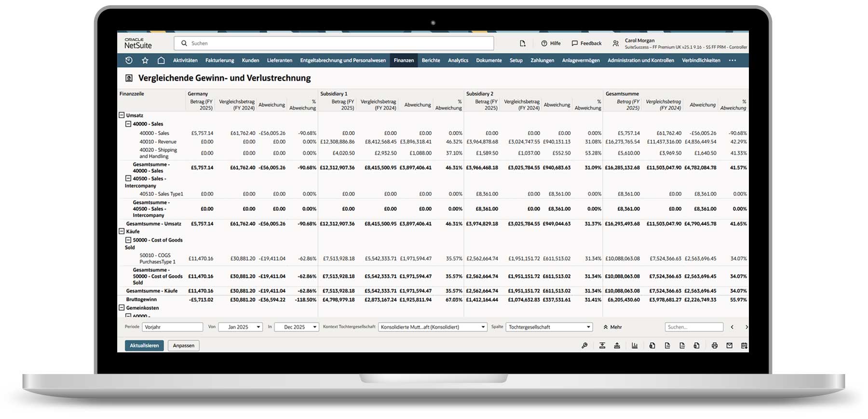Click the 40010 - Revenue row label
This screenshot has width=868, height=419.
pos(158,142)
